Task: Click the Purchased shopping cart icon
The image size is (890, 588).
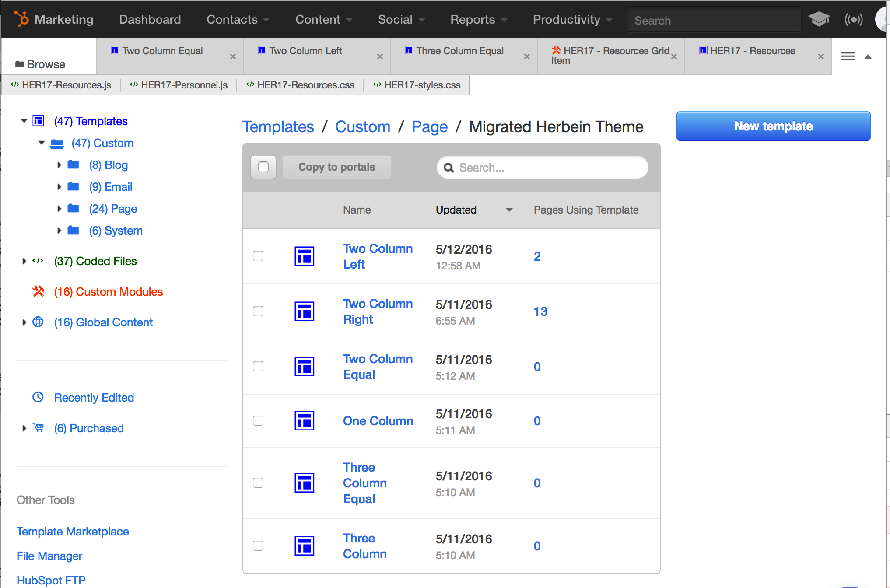Action: coord(39,427)
